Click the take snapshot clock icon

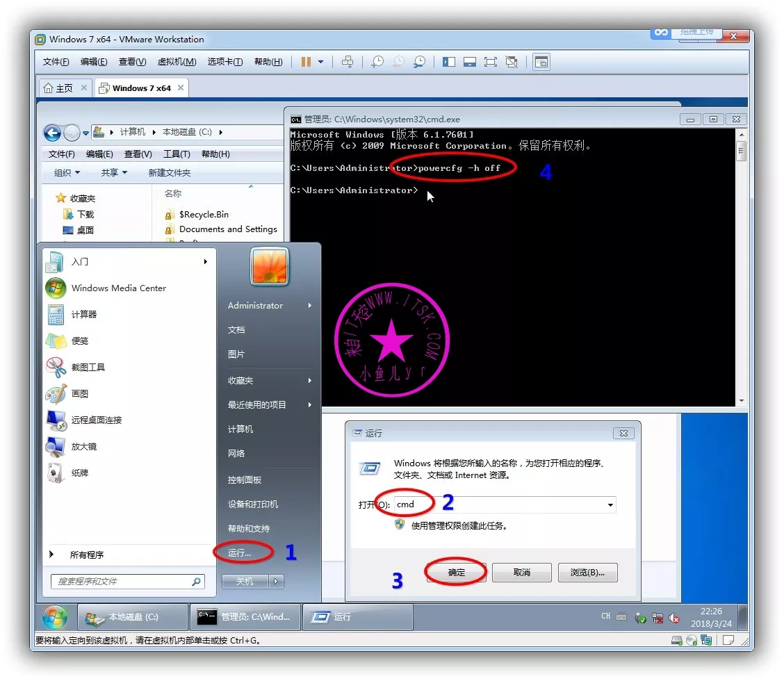[377, 62]
